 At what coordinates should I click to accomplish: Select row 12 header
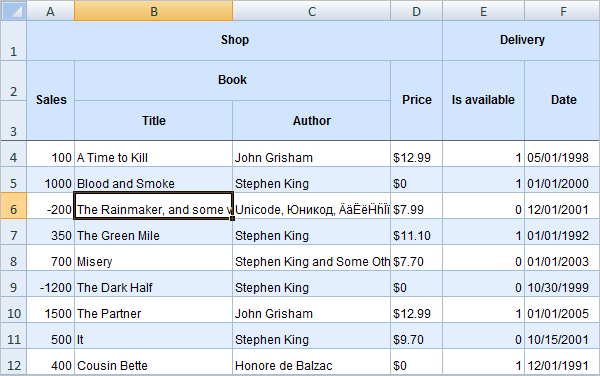click(13, 362)
